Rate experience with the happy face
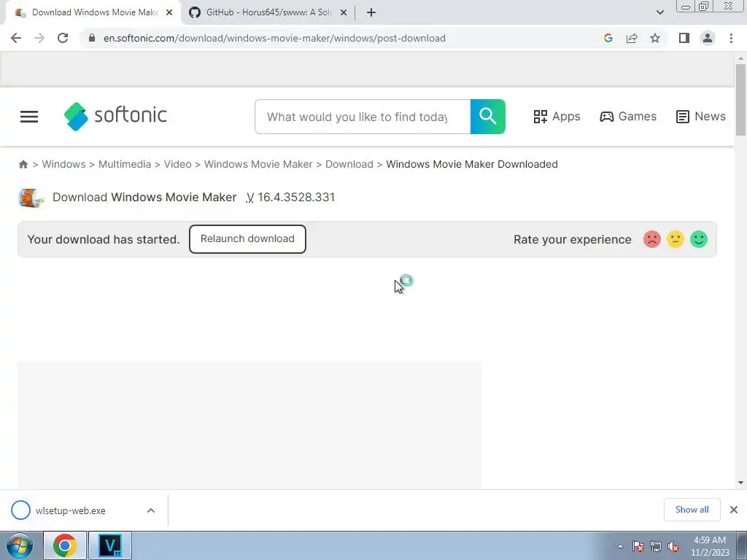Viewport: 747px width, 560px height. [699, 239]
